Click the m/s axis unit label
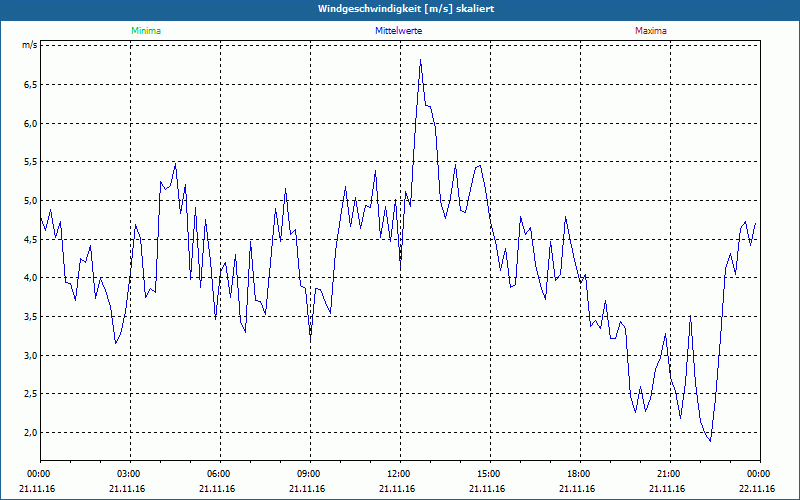The image size is (800, 500). (x=30, y=45)
